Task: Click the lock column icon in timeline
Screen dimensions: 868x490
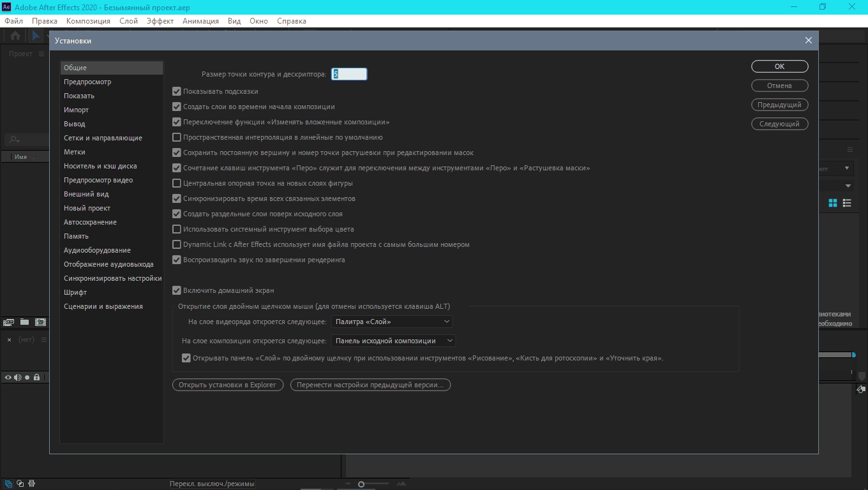Action: (37, 378)
